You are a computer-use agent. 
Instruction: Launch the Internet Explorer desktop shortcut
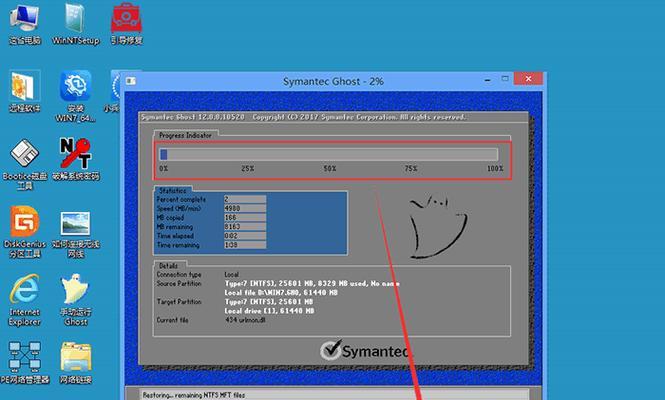pos(25,299)
